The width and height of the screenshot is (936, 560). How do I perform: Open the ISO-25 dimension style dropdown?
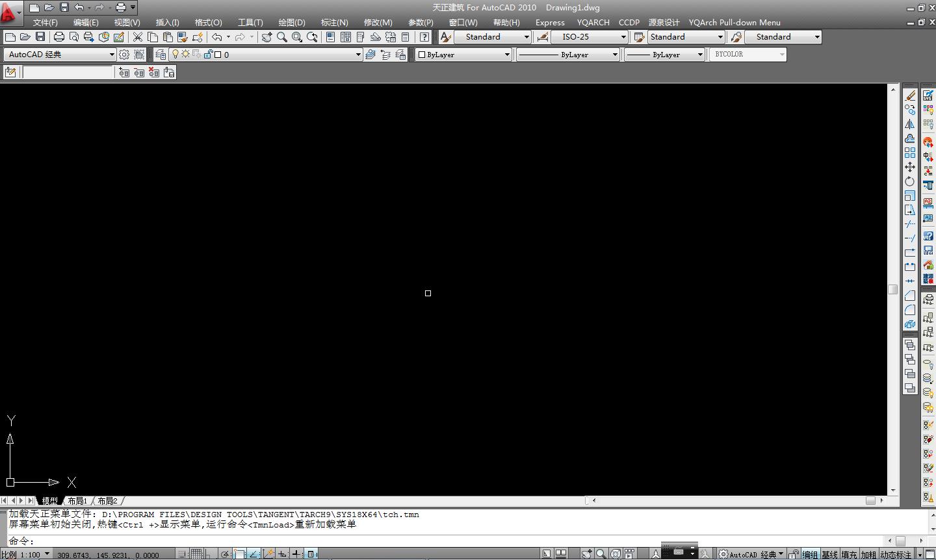(623, 37)
